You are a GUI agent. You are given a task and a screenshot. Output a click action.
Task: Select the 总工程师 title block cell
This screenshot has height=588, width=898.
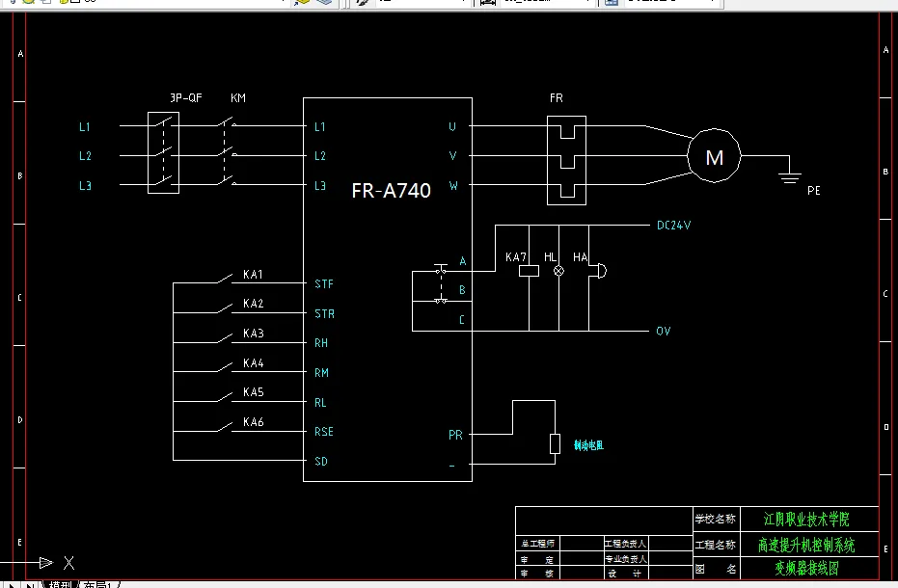tap(538, 544)
